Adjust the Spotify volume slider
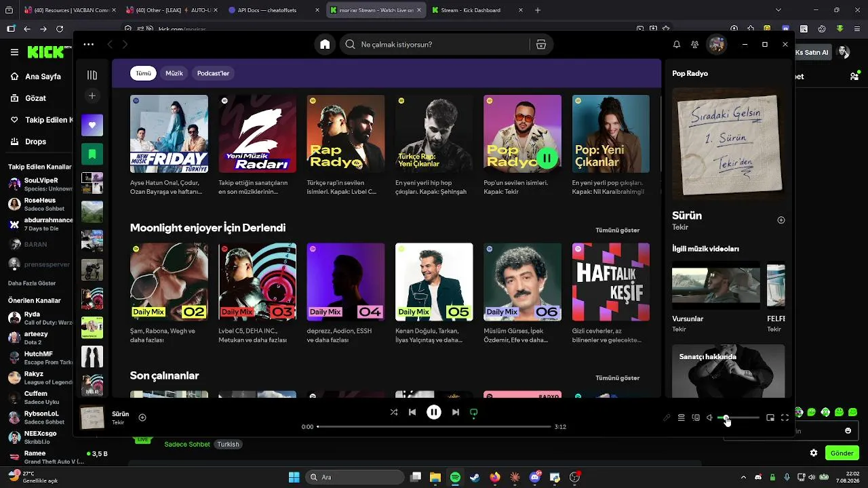Viewport: 868px width, 488px height. [738, 418]
